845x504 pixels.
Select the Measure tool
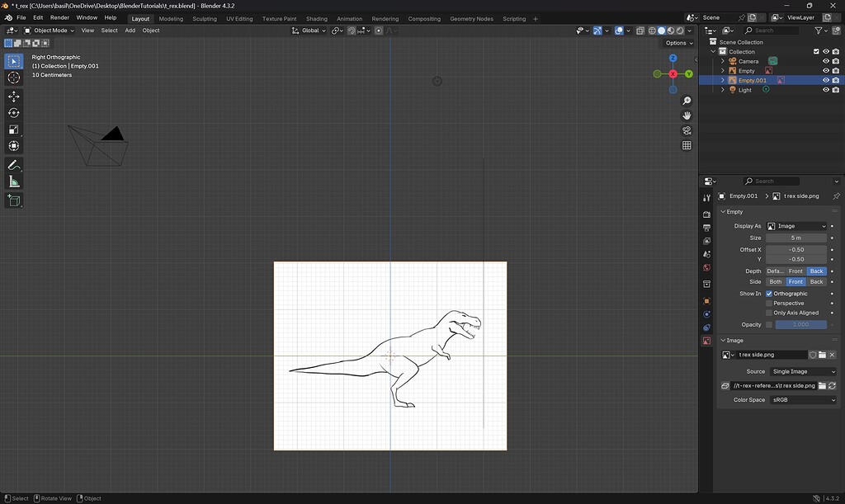(13, 180)
